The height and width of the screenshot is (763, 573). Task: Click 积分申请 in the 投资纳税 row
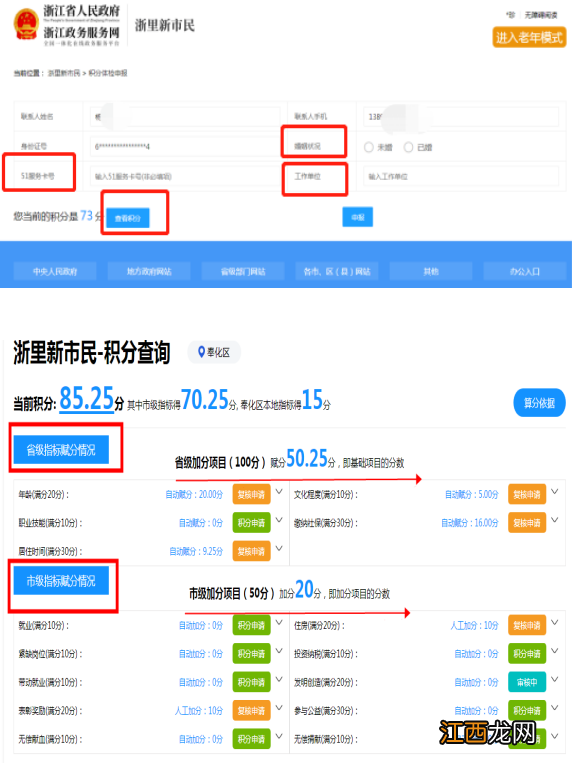pyautogui.click(x=527, y=654)
